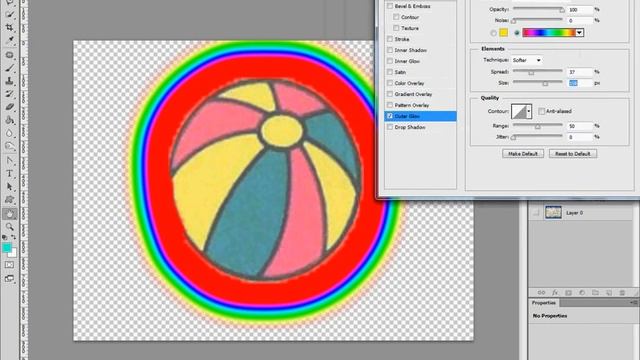Select the Crop tool
Viewport: 640px width, 360px height.
pos(10,27)
